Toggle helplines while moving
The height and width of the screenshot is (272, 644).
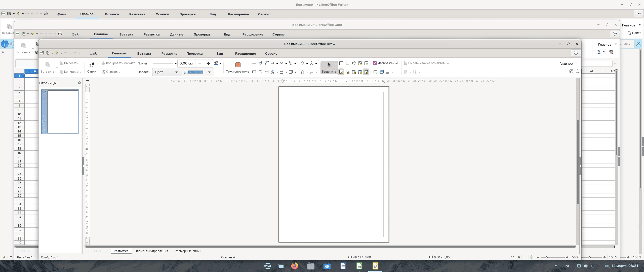pyautogui.click(x=354, y=63)
